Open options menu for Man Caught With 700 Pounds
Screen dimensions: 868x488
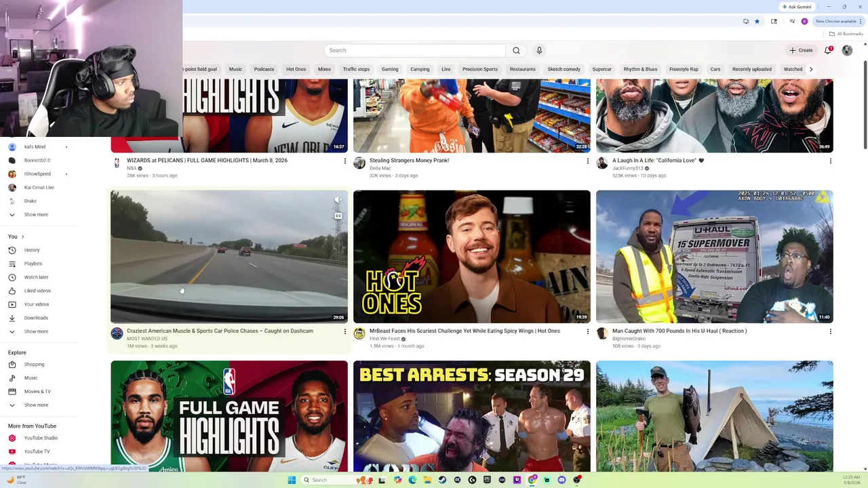pos(830,331)
